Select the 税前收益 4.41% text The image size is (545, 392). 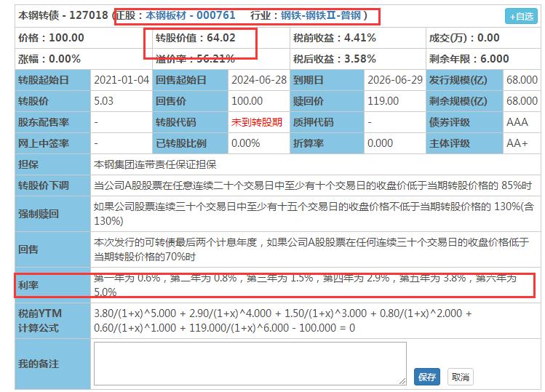[x=335, y=38]
